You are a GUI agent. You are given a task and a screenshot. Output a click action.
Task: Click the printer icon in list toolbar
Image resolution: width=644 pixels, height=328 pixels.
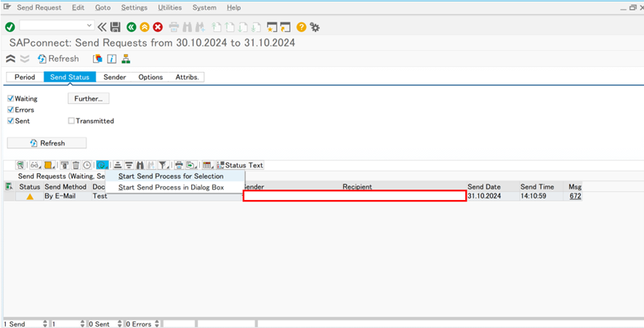[x=179, y=165]
